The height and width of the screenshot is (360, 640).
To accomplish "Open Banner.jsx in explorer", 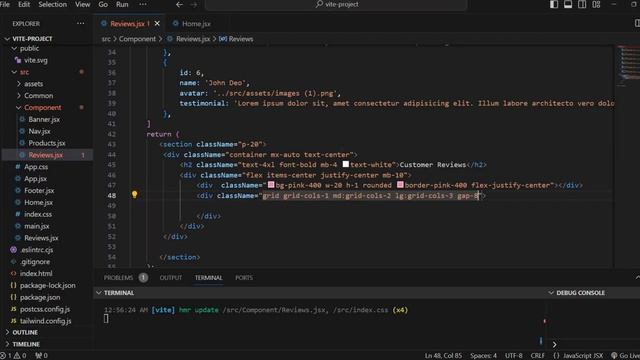I will tap(44, 119).
